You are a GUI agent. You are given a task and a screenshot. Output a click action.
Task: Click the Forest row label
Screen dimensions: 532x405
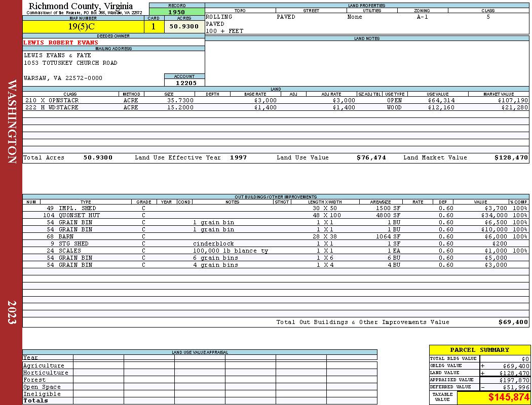(34, 380)
